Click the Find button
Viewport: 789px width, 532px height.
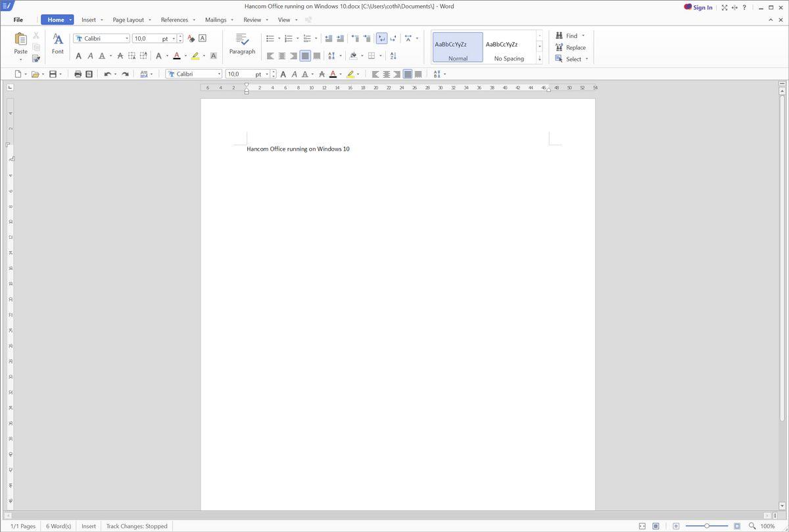(566, 36)
